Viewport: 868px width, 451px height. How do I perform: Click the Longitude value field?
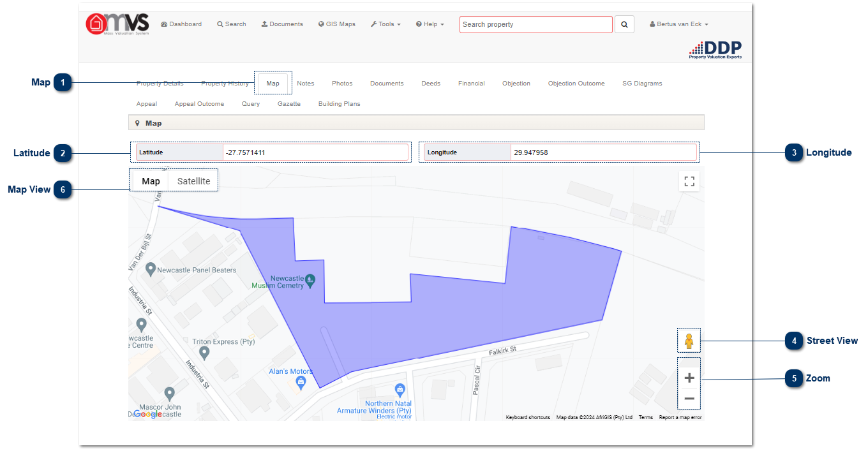tap(604, 152)
